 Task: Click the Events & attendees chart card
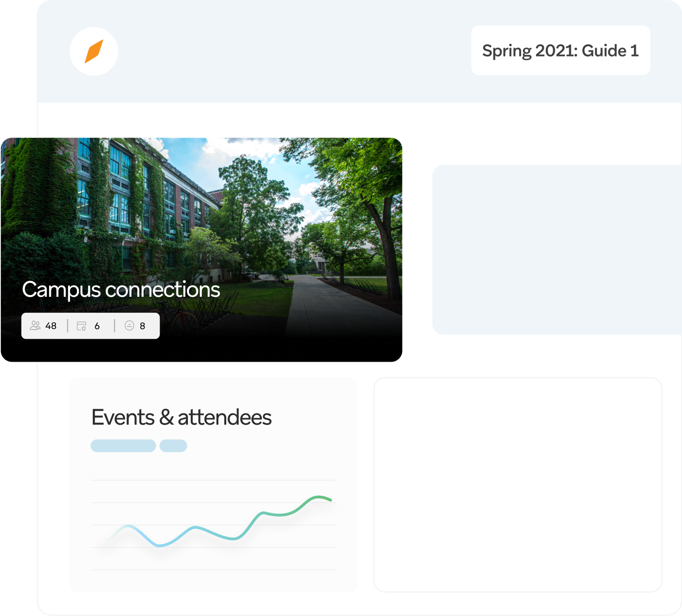tap(213, 485)
